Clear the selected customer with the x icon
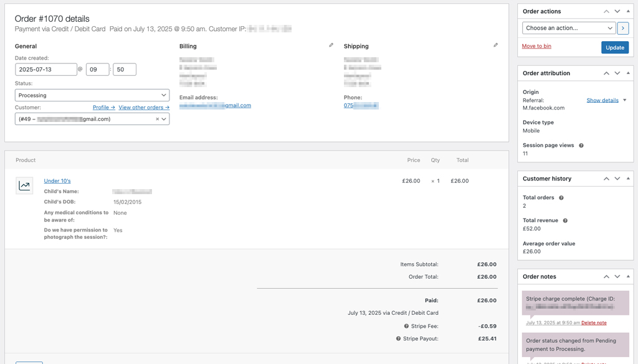The image size is (638, 364). point(157,119)
